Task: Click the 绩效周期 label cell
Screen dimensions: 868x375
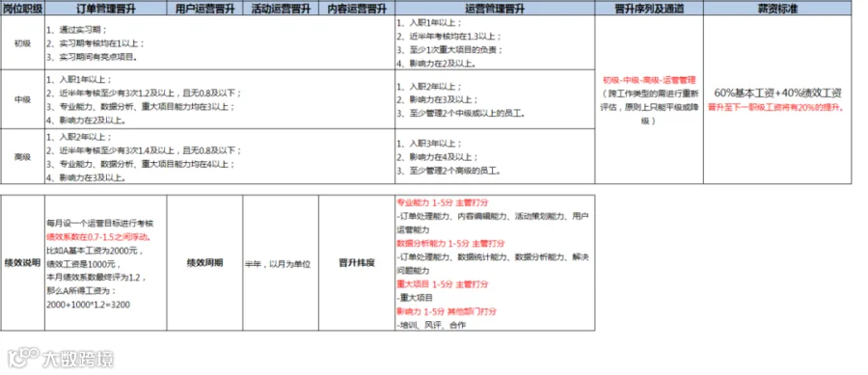Action: tap(204, 263)
